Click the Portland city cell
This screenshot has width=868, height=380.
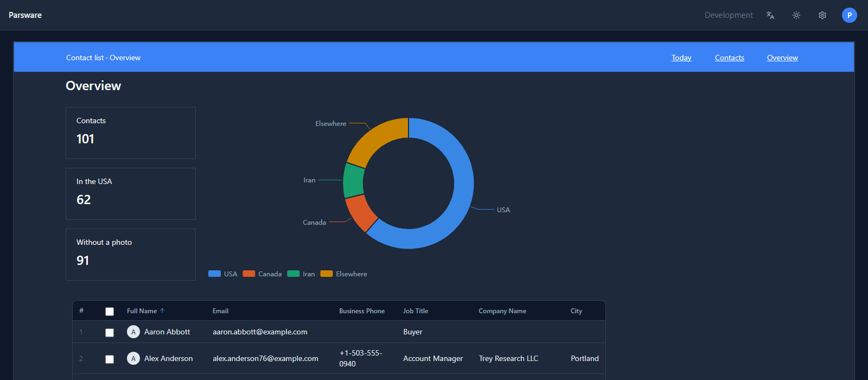pos(585,358)
